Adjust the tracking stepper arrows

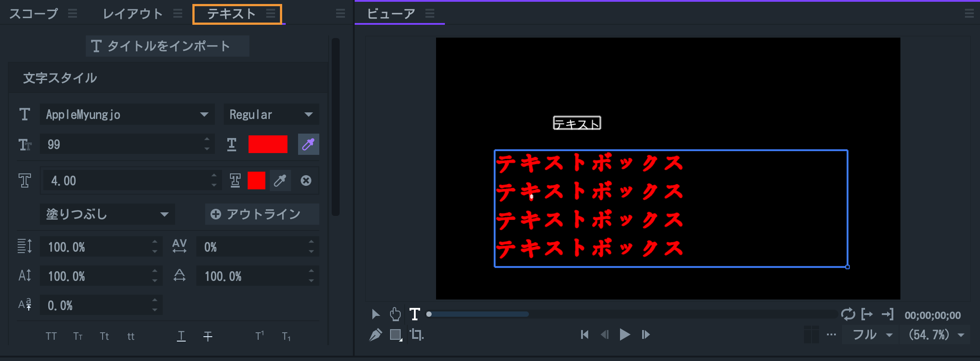[x=311, y=247]
